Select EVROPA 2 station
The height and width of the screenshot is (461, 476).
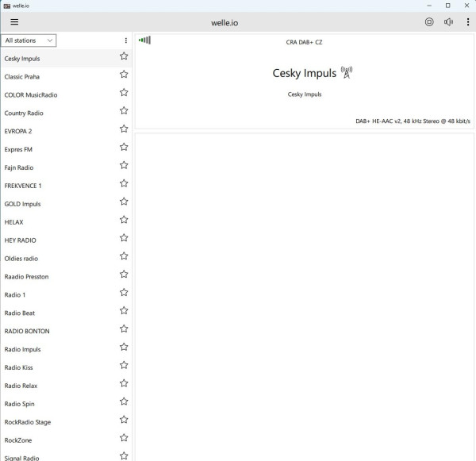point(66,131)
